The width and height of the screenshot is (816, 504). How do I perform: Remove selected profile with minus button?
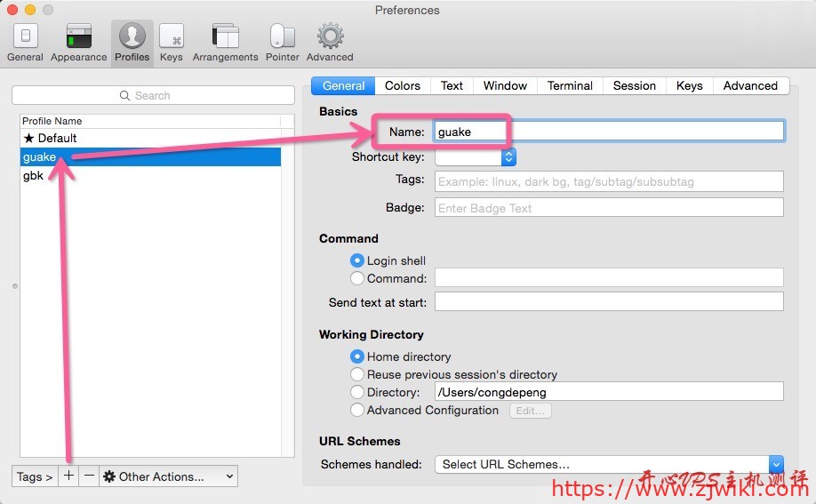tap(89, 476)
